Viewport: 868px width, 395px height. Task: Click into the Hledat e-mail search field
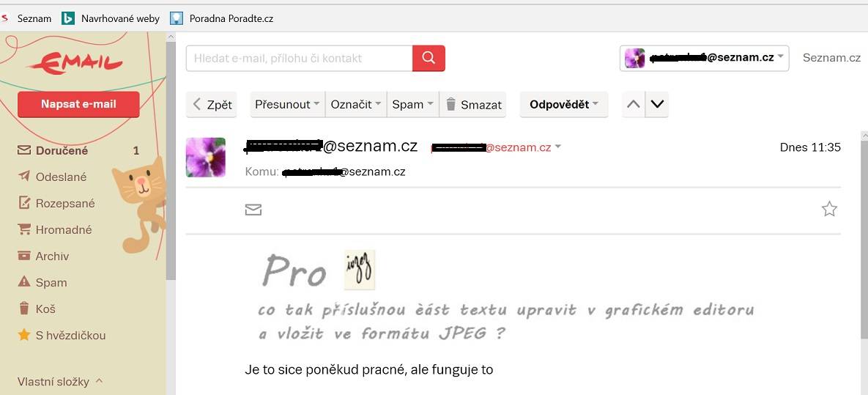(299, 58)
